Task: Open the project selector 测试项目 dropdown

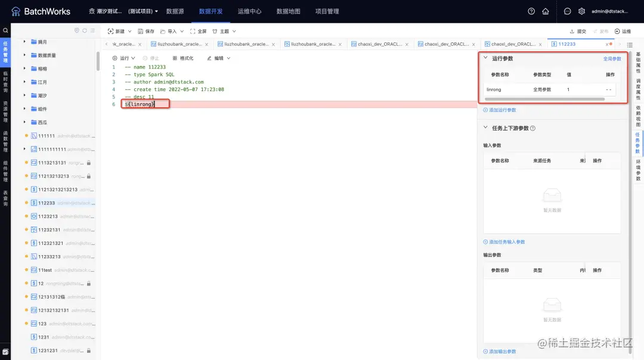Action: pos(143,11)
